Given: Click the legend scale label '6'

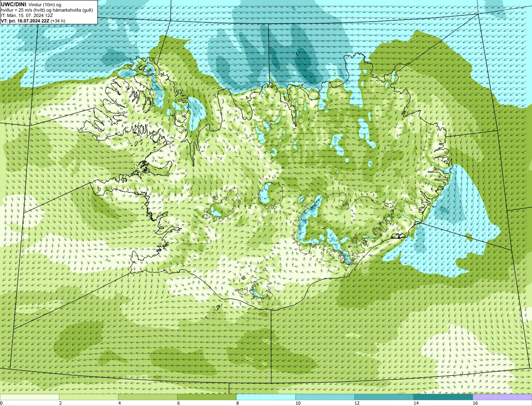Looking at the screenshot, I should click(x=178, y=403).
